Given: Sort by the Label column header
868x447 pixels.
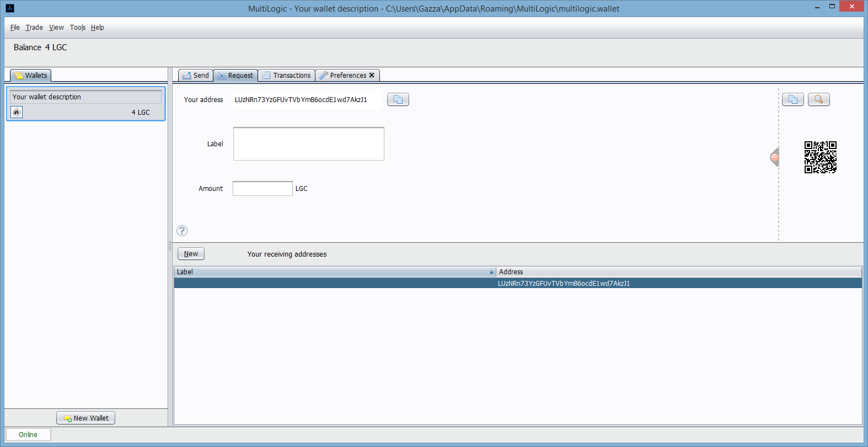Looking at the screenshot, I should click(x=335, y=272).
